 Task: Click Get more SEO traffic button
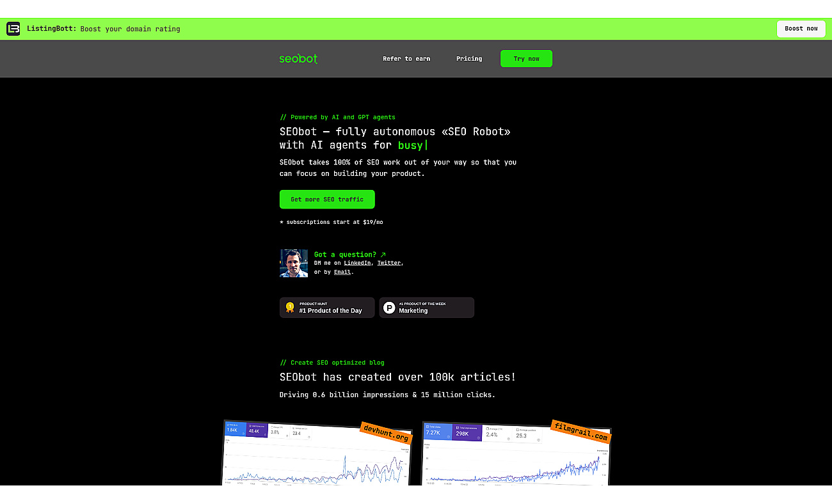pyautogui.click(x=327, y=200)
